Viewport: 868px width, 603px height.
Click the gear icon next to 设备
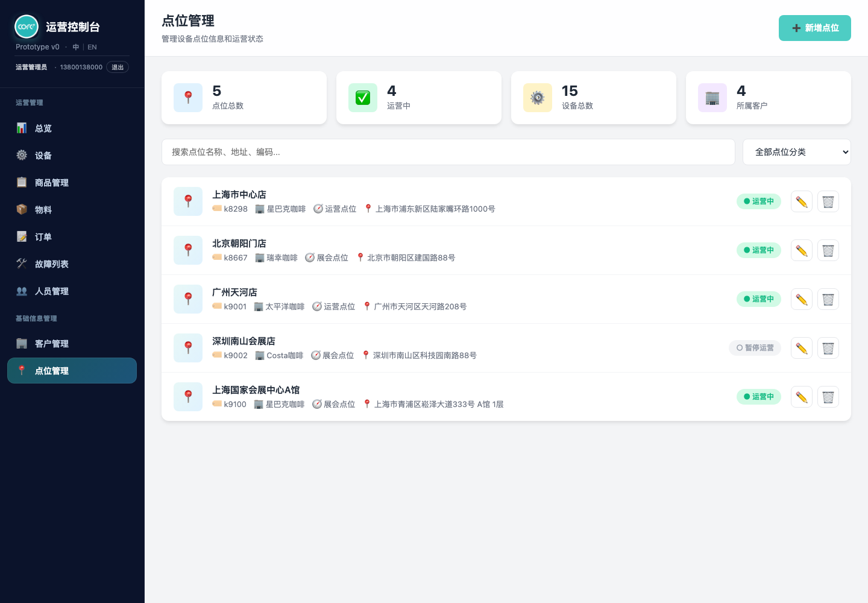click(22, 155)
